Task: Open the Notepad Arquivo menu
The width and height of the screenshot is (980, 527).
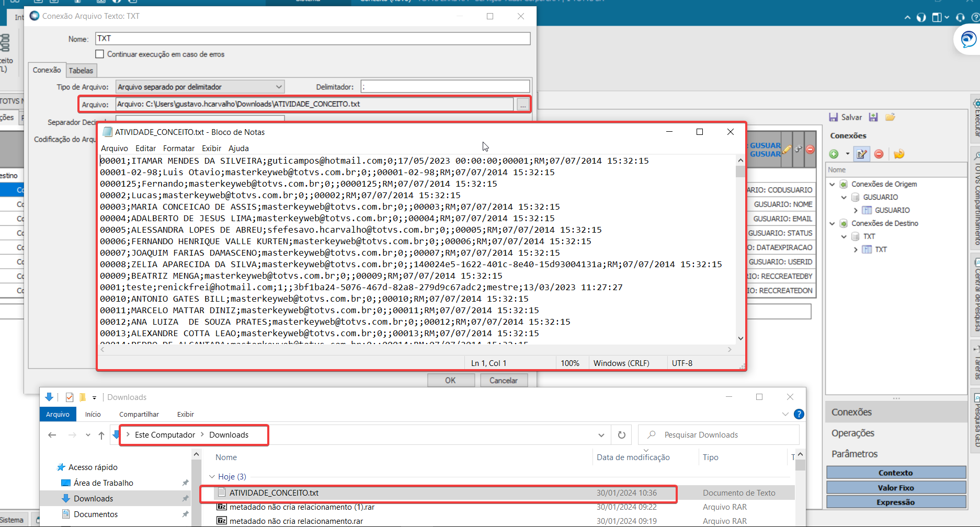Action: click(114, 148)
